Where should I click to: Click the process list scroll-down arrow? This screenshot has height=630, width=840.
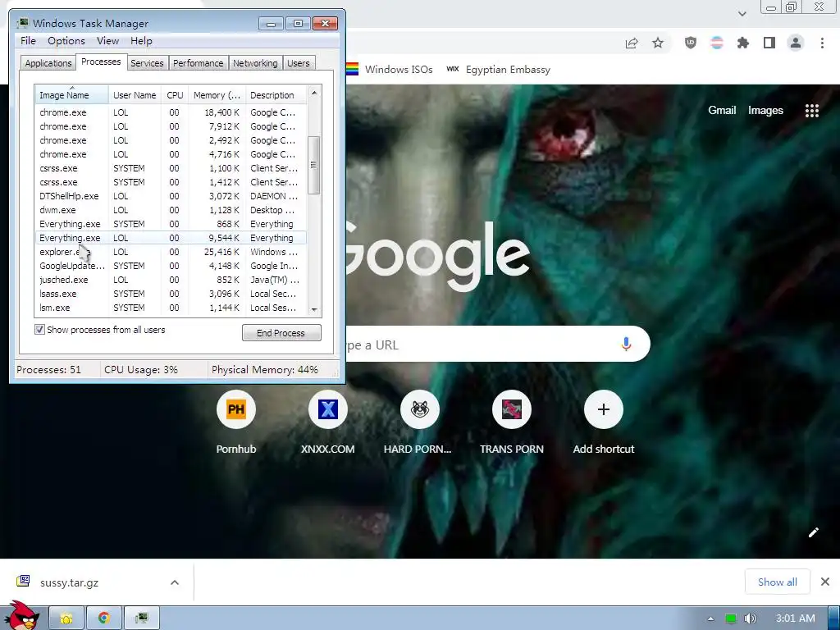pyautogui.click(x=314, y=309)
